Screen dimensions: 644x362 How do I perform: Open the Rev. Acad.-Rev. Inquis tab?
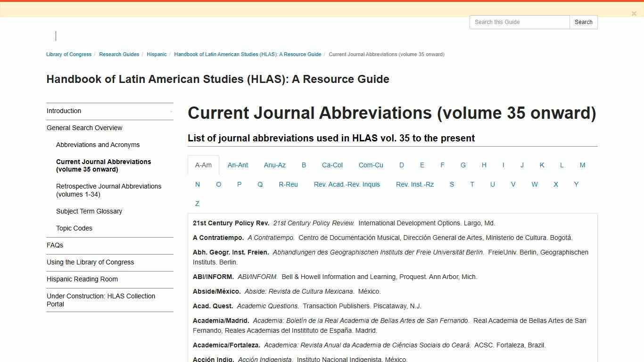tap(347, 184)
